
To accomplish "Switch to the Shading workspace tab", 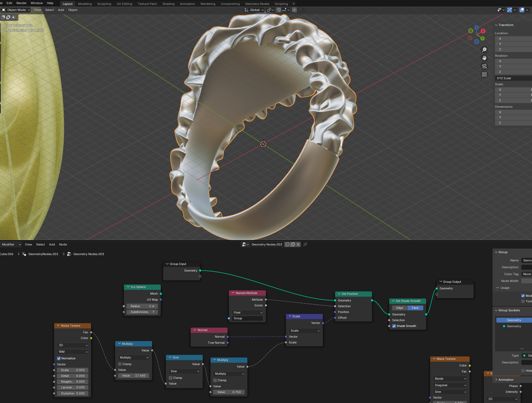I will (x=168, y=4).
